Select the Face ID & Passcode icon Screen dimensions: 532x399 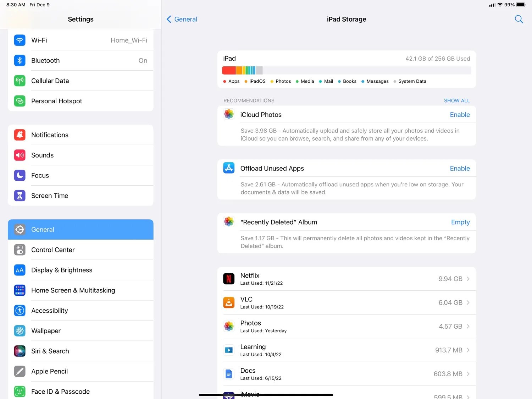pyautogui.click(x=20, y=391)
